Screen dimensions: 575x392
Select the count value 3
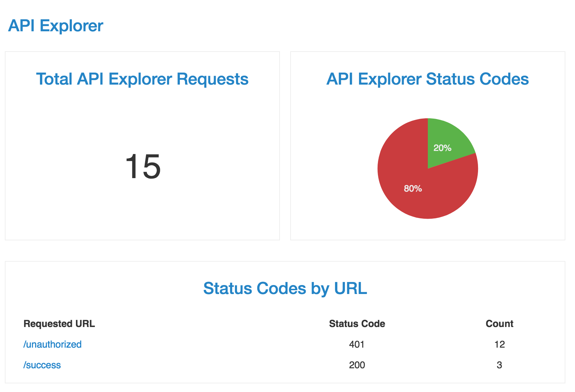[x=499, y=365]
